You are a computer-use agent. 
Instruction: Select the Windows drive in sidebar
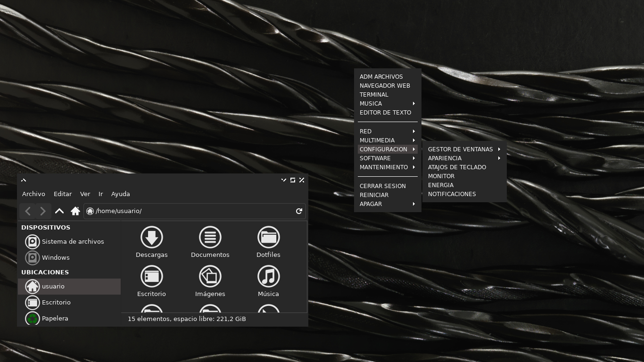tap(69, 258)
